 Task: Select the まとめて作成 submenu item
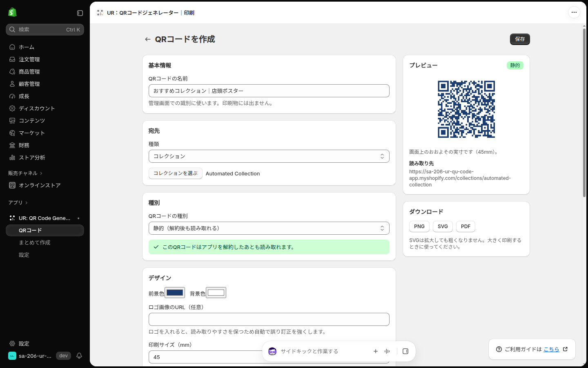[45, 242]
